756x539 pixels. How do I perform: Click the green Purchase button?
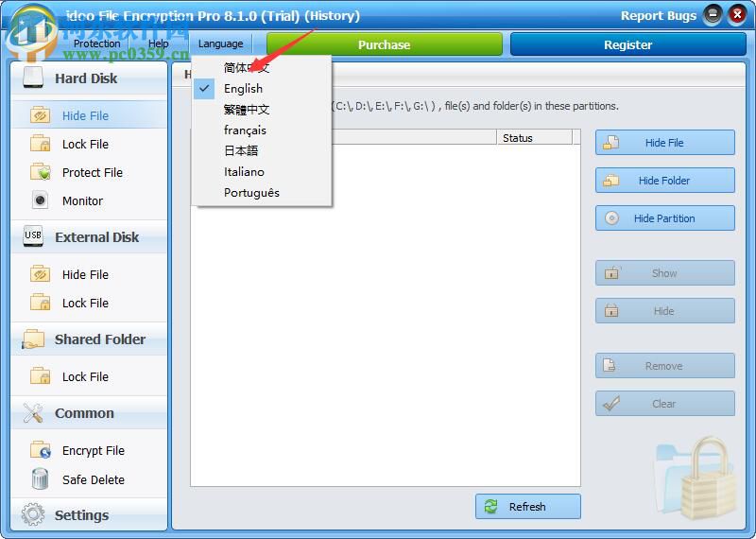coord(385,44)
